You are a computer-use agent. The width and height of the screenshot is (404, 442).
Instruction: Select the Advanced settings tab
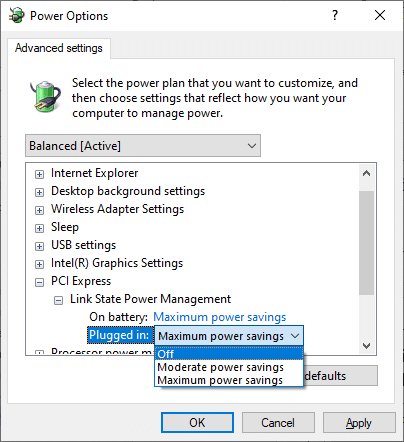click(59, 48)
